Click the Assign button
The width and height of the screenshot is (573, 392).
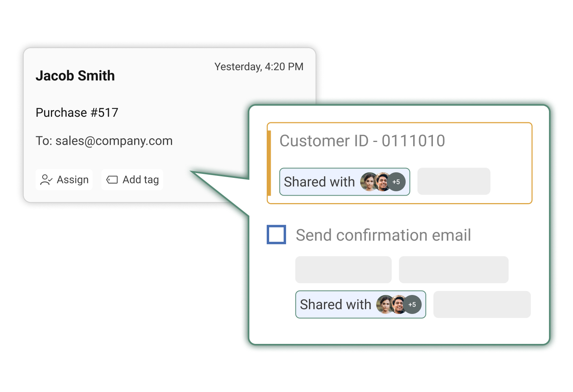point(64,180)
